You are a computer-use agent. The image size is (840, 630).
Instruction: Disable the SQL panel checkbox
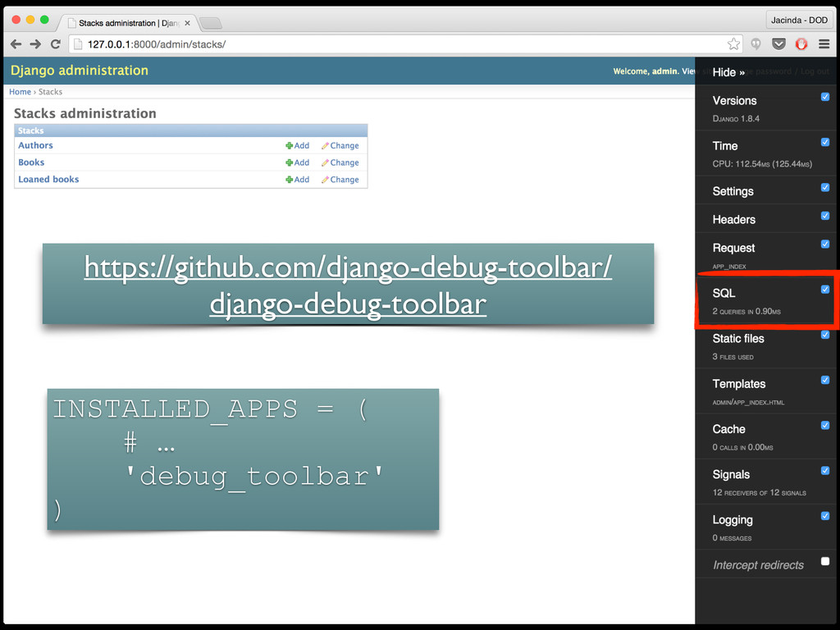coord(825,290)
